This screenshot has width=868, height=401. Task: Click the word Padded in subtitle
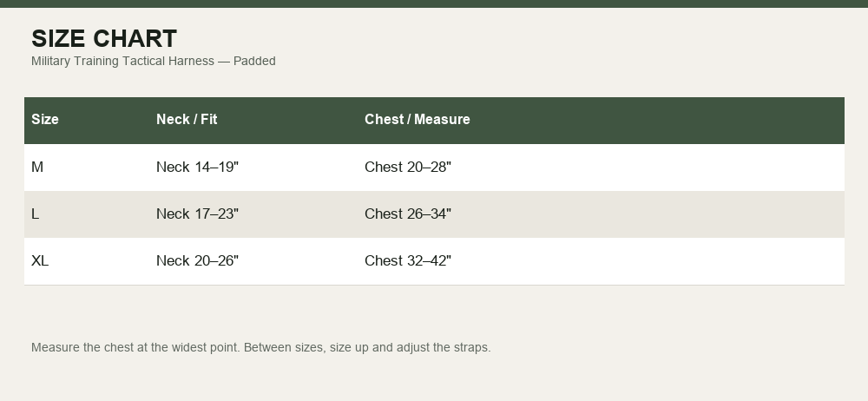(x=254, y=61)
